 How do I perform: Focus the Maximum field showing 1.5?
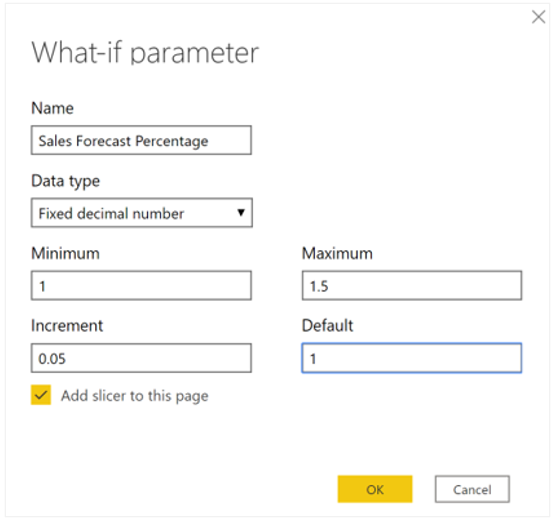pyautogui.click(x=412, y=286)
